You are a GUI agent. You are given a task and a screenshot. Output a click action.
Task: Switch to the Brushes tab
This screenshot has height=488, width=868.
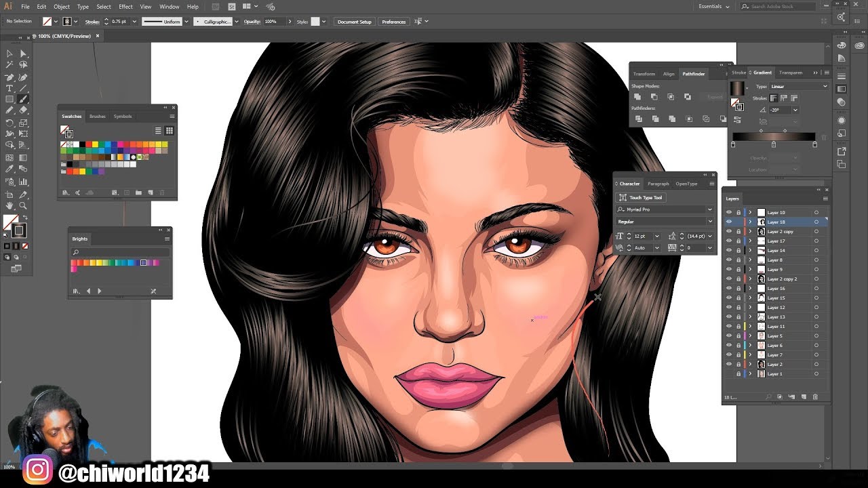coord(98,117)
